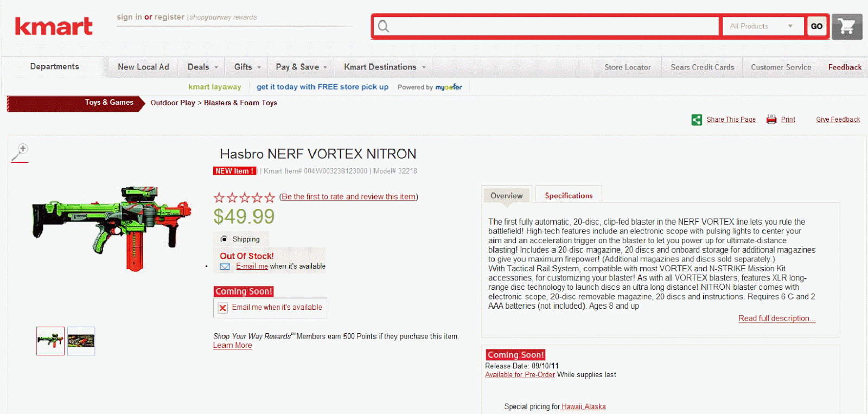This screenshot has width=868, height=414.
Task: Select the second product thumbnail
Action: tap(81, 341)
